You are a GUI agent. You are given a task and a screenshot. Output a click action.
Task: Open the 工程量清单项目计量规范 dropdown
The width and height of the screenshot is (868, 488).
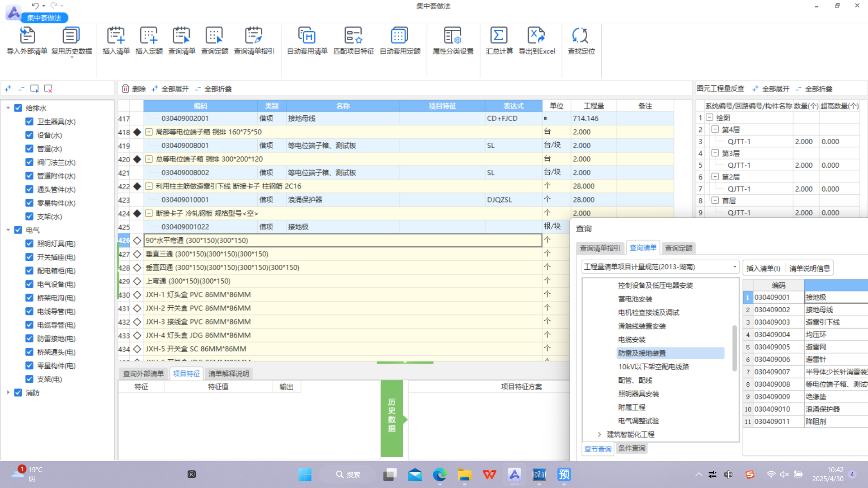click(735, 267)
